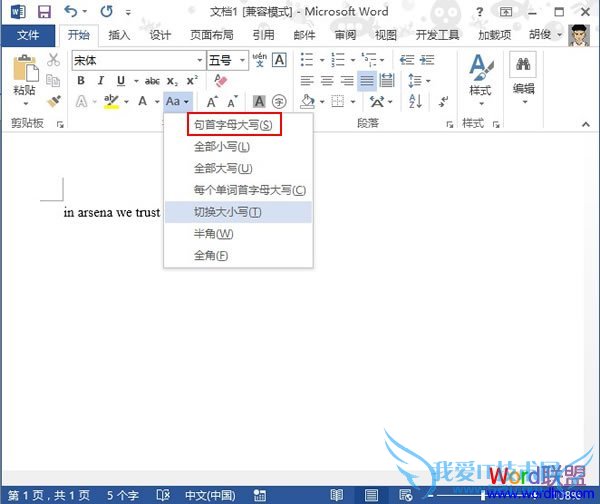Click Show/Hide paragraph marks icon
This screenshot has width=600, height=504.
pos(443,102)
